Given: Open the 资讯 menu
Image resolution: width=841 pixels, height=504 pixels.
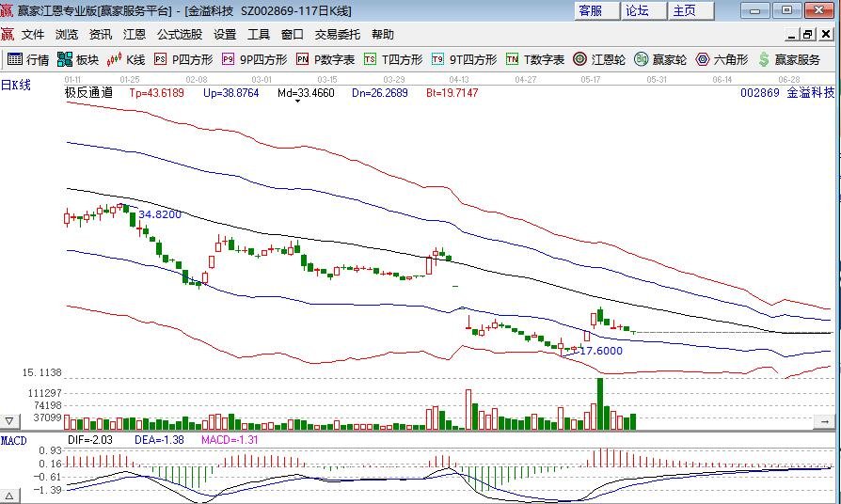Looking at the screenshot, I should click(x=101, y=34).
